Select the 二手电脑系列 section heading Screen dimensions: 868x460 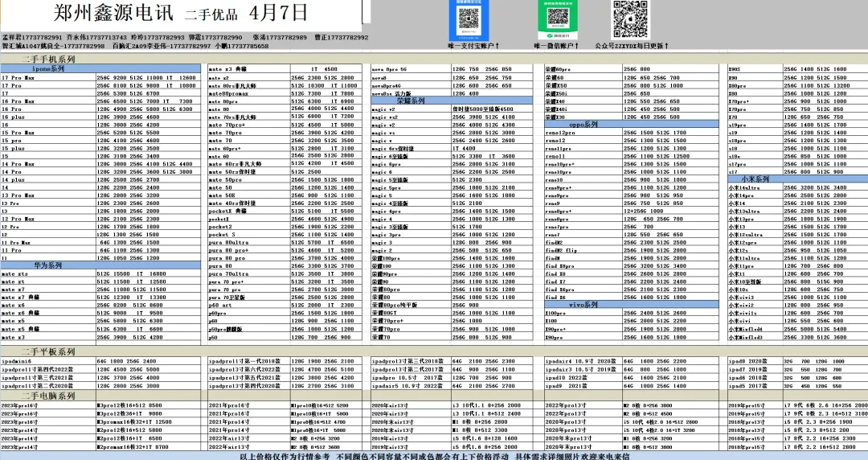pos(48,396)
